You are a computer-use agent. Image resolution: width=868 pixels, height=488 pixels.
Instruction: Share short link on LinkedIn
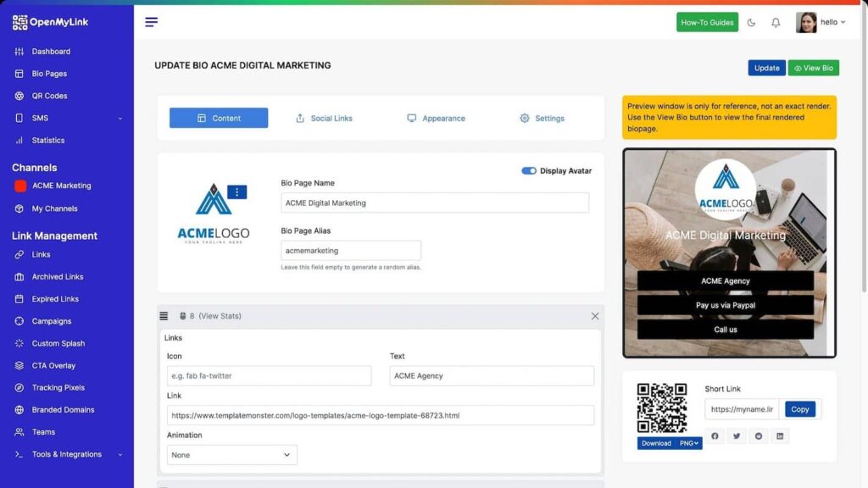(x=781, y=435)
